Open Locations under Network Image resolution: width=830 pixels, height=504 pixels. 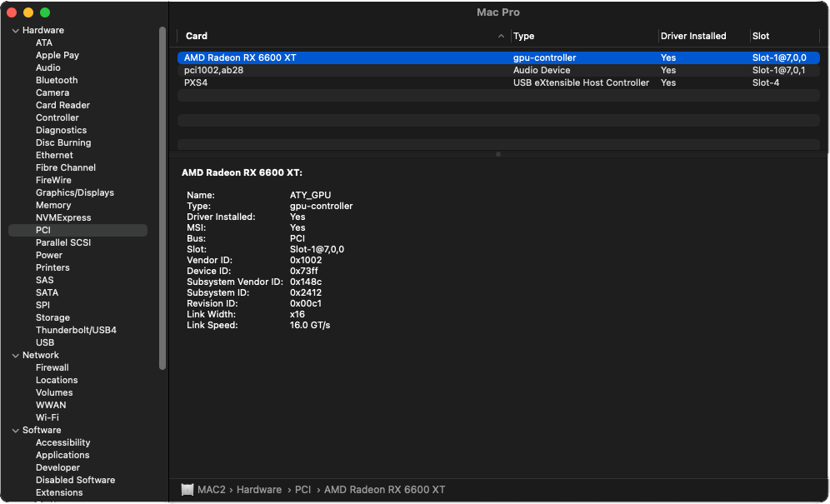(57, 380)
